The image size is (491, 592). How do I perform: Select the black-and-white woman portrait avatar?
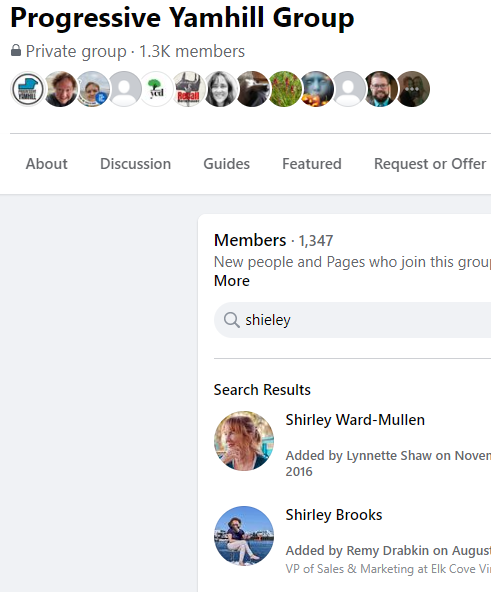[x=220, y=89]
